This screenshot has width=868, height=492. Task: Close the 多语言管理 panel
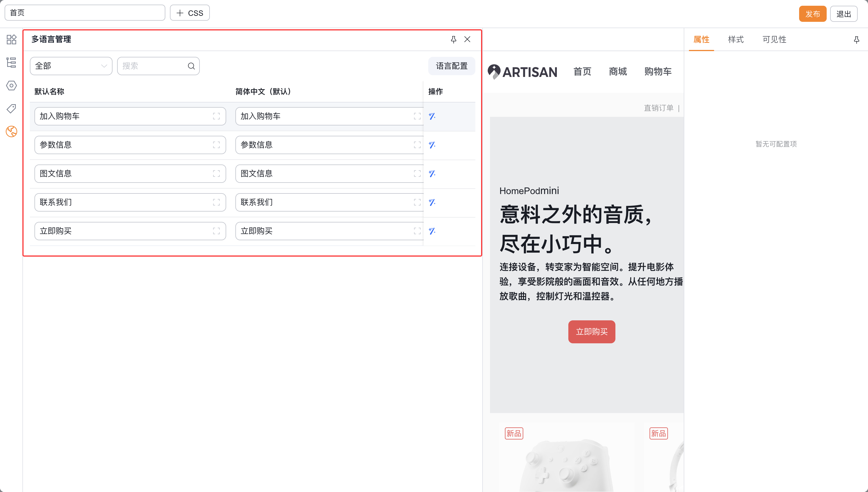pos(467,40)
